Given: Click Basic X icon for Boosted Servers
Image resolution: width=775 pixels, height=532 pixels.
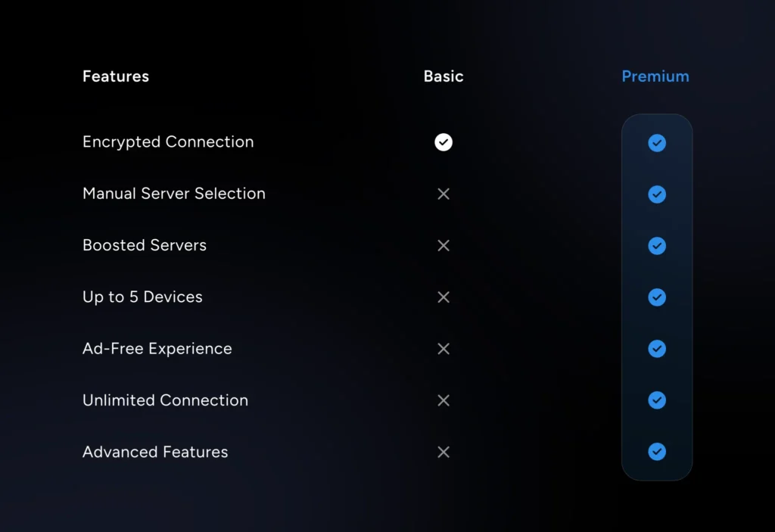Looking at the screenshot, I should [x=444, y=245].
